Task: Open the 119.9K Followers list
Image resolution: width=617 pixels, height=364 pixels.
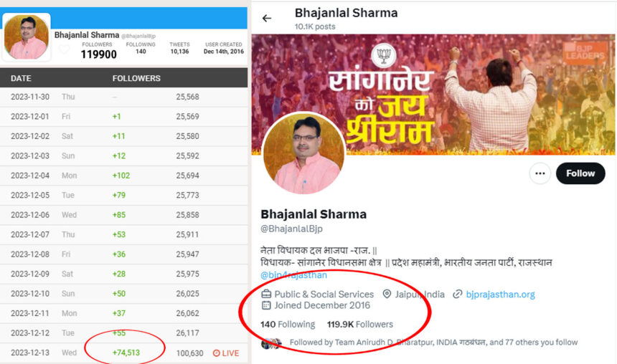Action: click(x=360, y=325)
